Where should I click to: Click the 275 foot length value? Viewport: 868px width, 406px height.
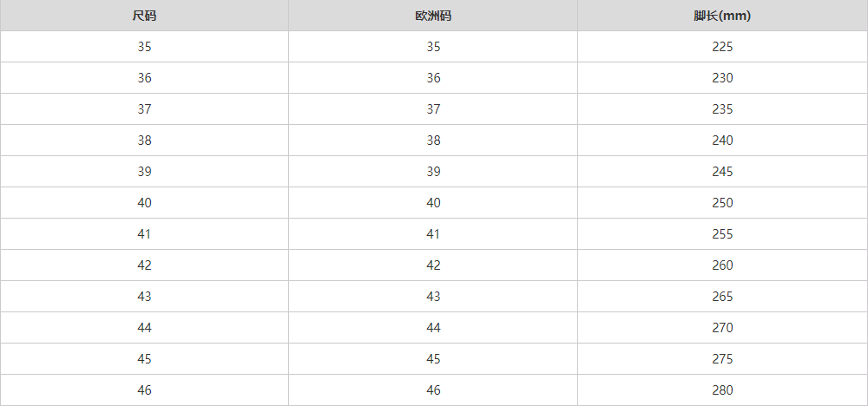click(x=722, y=359)
